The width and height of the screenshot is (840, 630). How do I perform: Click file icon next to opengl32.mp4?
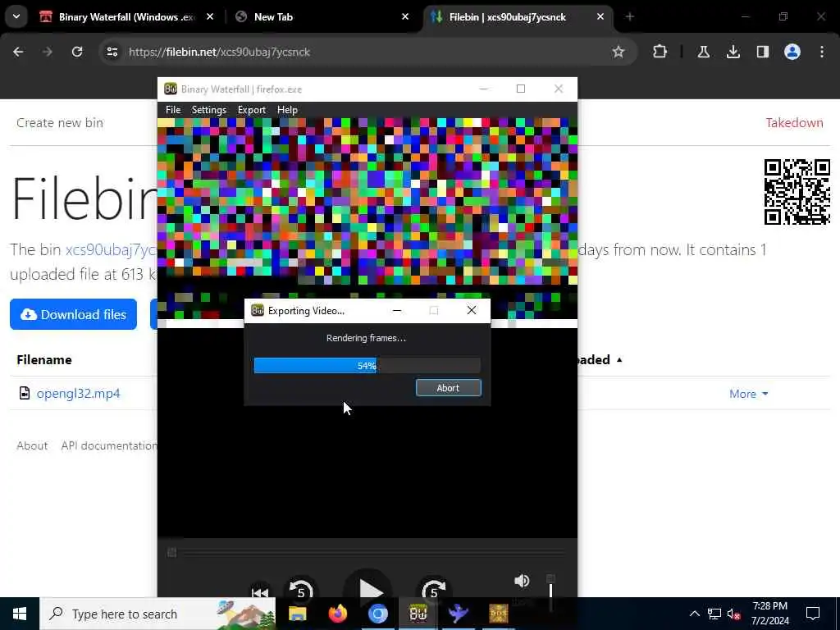point(24,393)
